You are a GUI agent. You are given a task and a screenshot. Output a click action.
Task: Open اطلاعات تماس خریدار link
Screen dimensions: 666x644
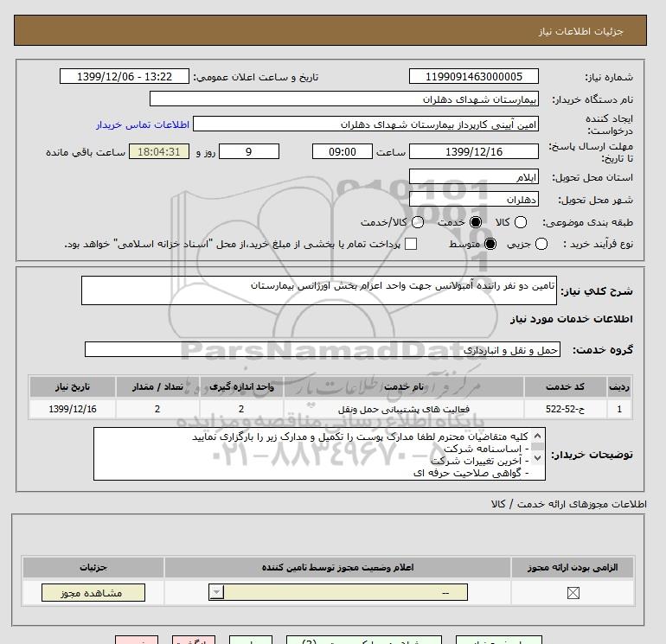[x=143, y=124]
